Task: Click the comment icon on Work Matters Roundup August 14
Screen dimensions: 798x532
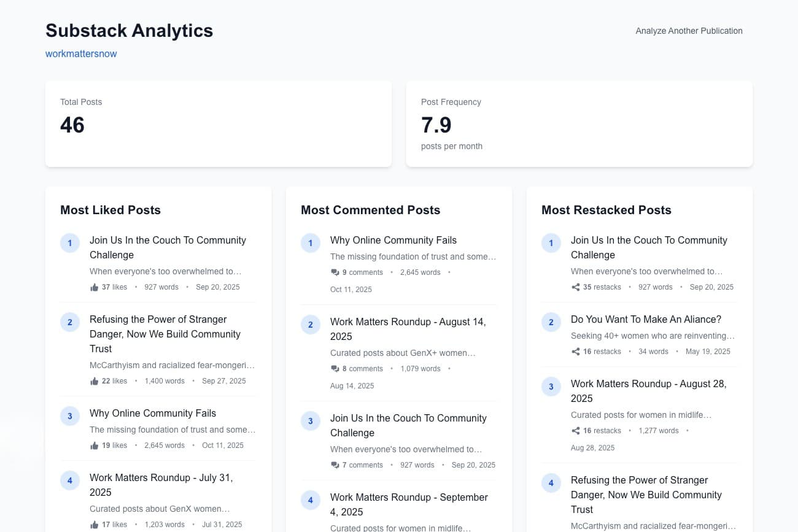Action: coord(335,368)
